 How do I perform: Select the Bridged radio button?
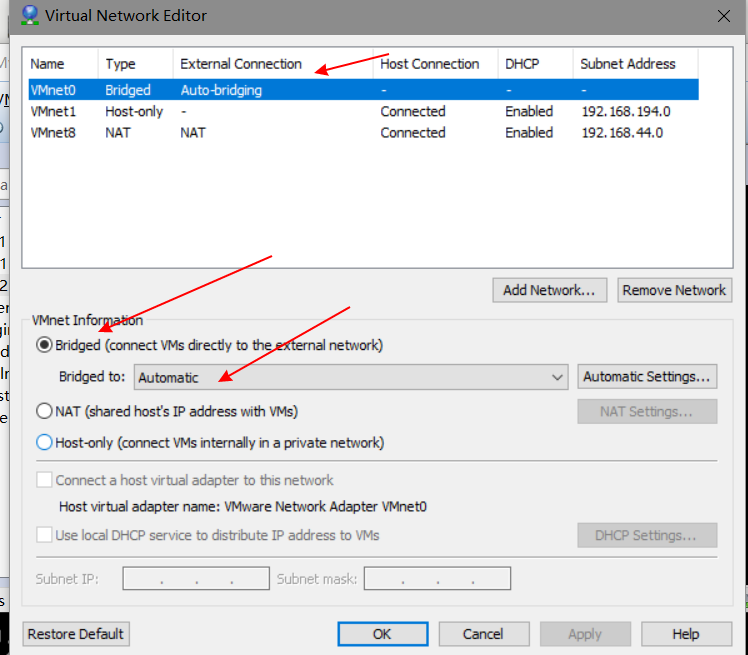click(x=44, y=345)
